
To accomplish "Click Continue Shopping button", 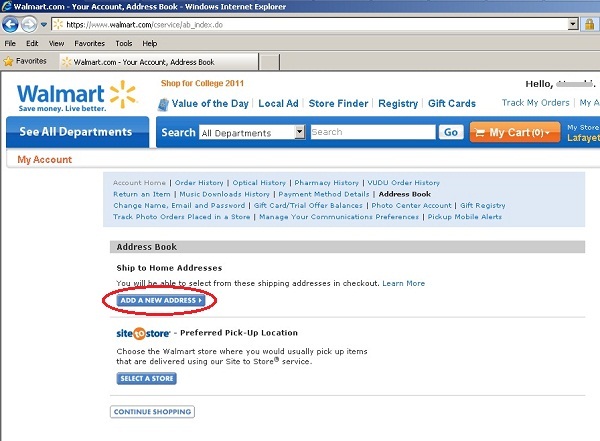I will [152, 412].
